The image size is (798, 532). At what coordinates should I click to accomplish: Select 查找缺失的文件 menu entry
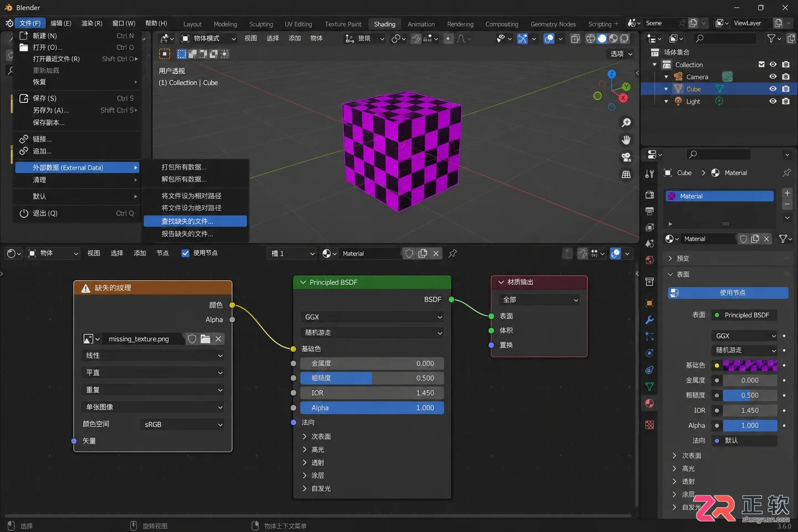pos(195,221)
